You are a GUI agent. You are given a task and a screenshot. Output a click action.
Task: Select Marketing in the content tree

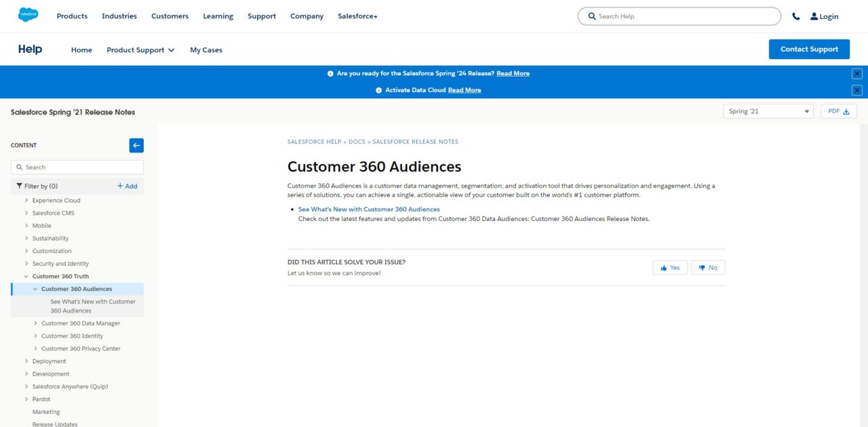pyautogui.click(x=46, y=412)
